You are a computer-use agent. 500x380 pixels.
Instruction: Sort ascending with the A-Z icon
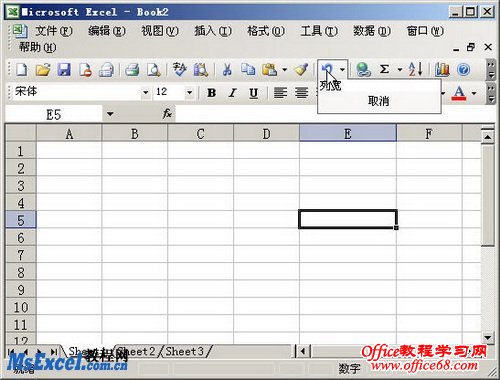pos(415,70)
